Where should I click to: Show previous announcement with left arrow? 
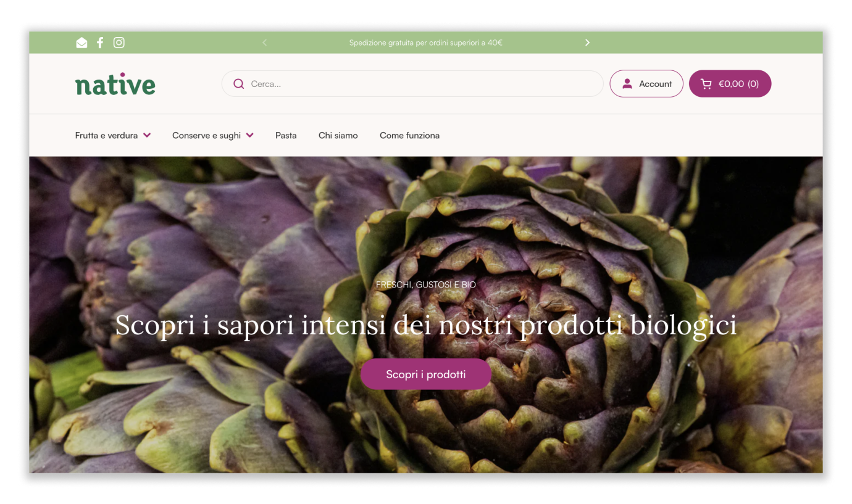tap(264, 43)
